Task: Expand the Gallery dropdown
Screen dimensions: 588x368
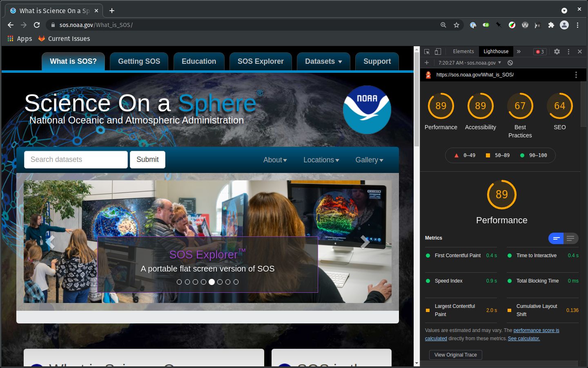Action: coord(370,160)
